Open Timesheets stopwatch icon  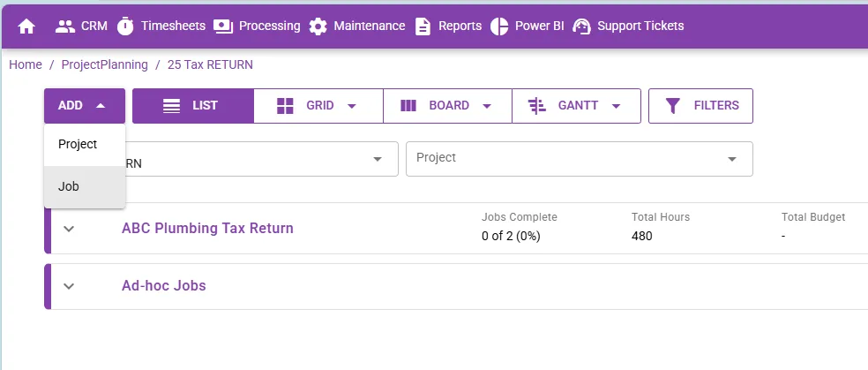tap(125, 26)
